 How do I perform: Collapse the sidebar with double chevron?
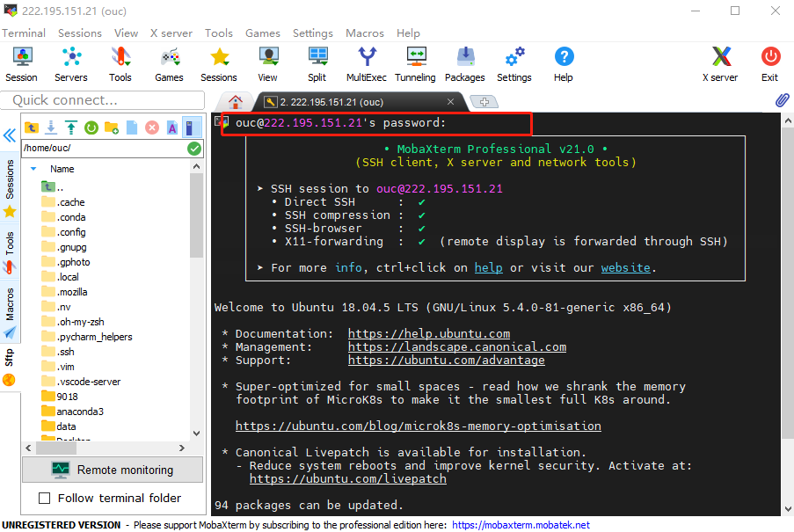pos(10,135)
